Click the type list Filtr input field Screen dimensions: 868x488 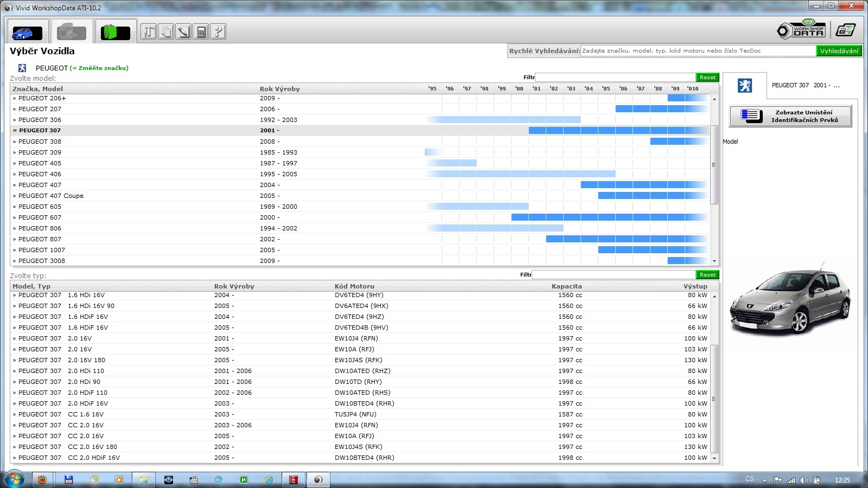(x=614, y=275)
